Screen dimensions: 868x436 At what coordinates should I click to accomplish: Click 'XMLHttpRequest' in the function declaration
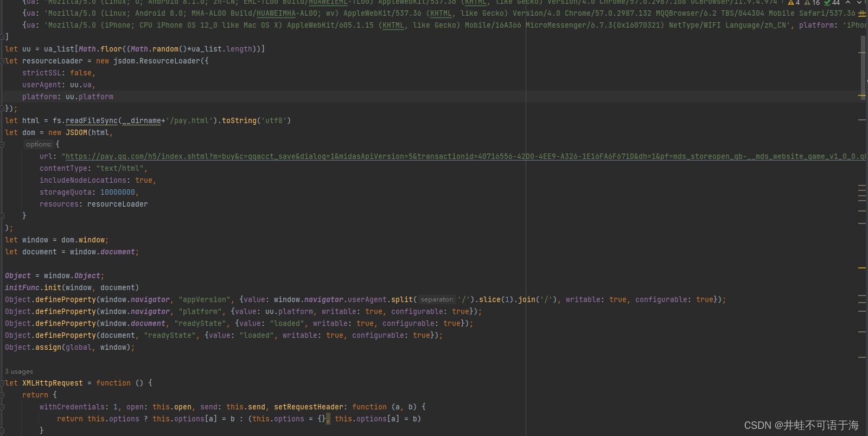pos(53,383)
